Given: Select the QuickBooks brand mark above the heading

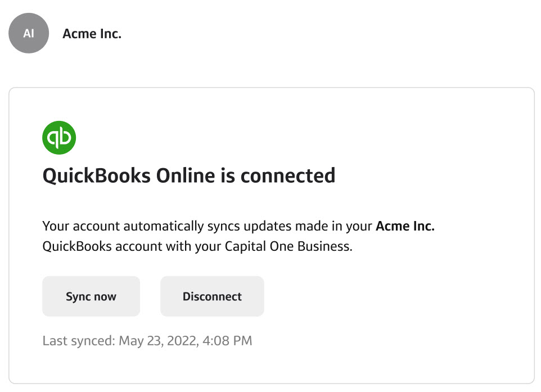Looking at the screenshot, I should click(59, 137).
